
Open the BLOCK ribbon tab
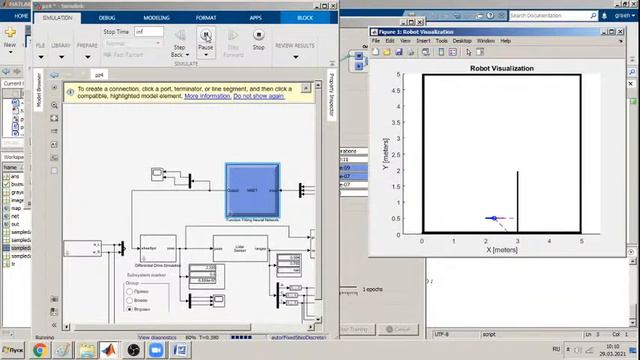(305, 18)
